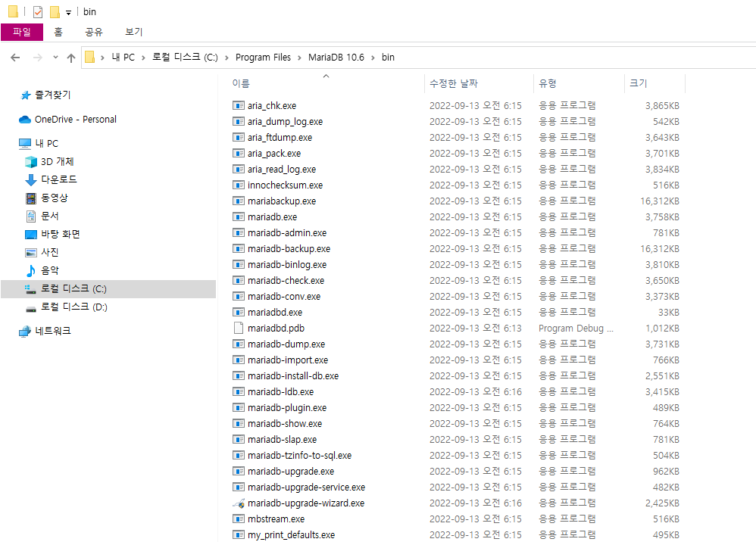Open the 보기 ribbon tab
The image size is (756, 542).
(x=134, y=32)
